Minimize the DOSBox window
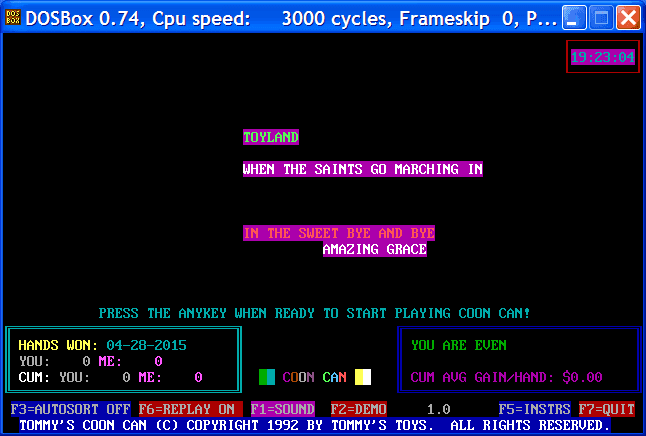 (574, 18)
